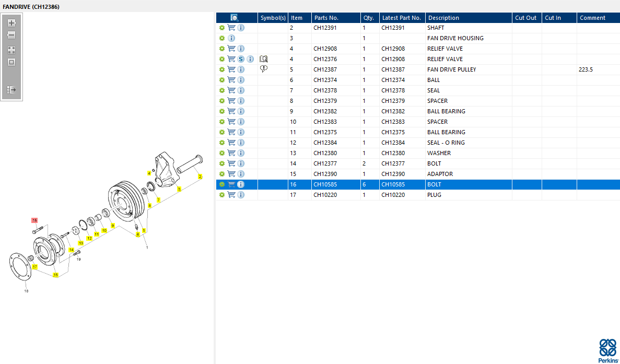This screenshot has height=364, width=620.
Task: Add SHAFT CH12391 to cart
Action: pyautogui.click(x=232, y=28)
